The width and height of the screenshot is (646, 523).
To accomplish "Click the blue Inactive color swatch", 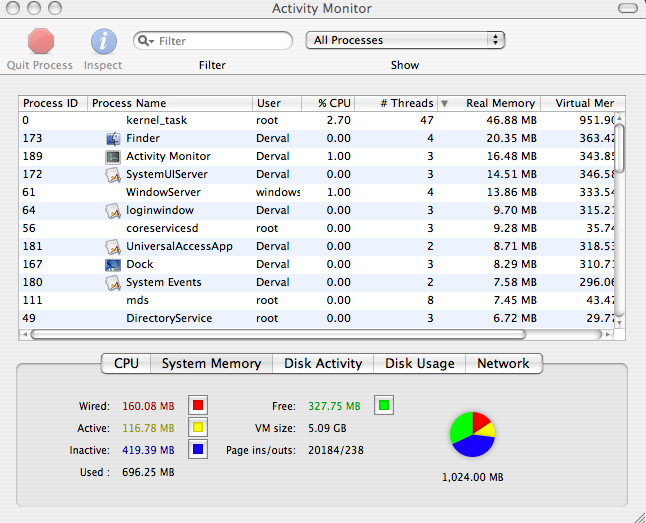I will pos(198,449).
